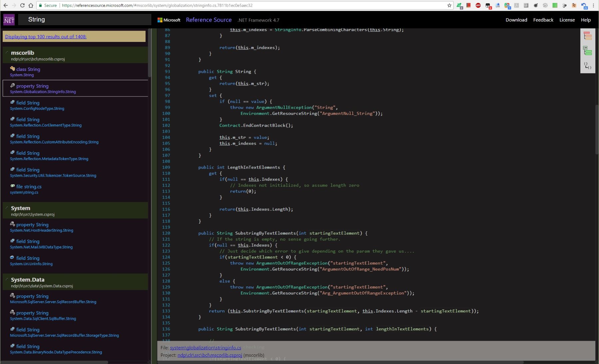
Task: Click ArgumentNullException type on line 99
Action: tap(284, 107)
